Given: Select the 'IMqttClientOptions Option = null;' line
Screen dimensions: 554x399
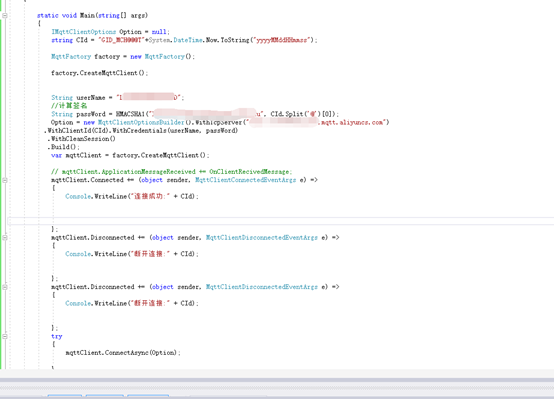Looking at the screenshot, I should pyautogui.click(x=111, y=32).
